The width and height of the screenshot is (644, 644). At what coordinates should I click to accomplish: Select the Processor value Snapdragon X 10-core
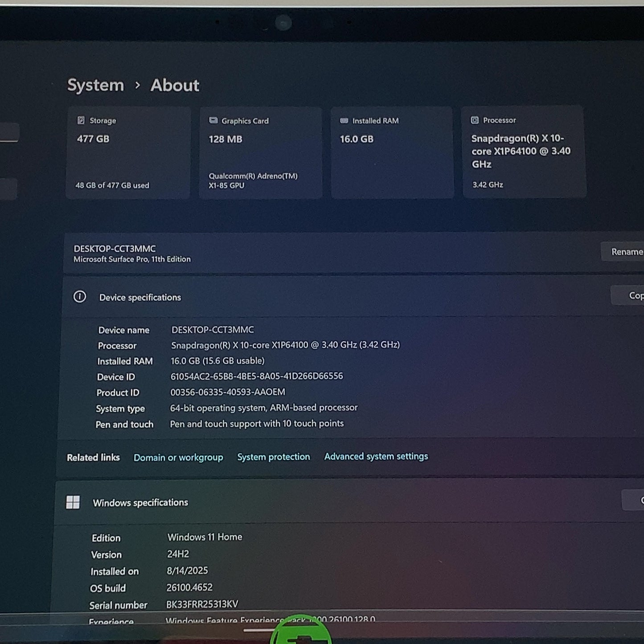(285, 345)
